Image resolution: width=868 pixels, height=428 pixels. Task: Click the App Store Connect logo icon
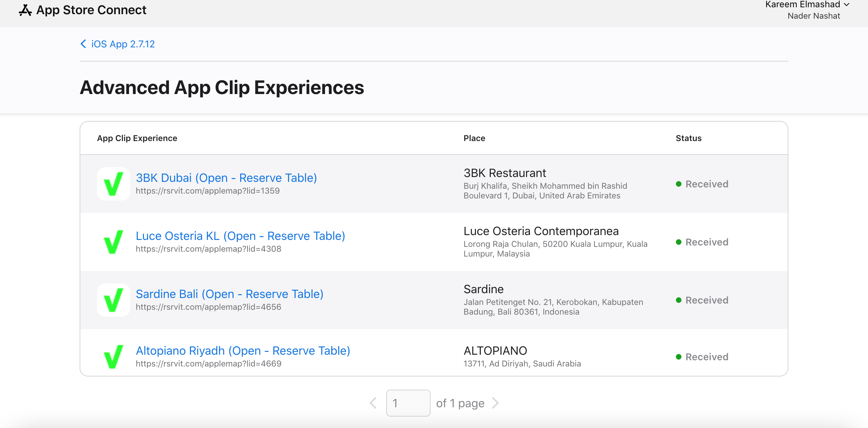coord(25,10)
